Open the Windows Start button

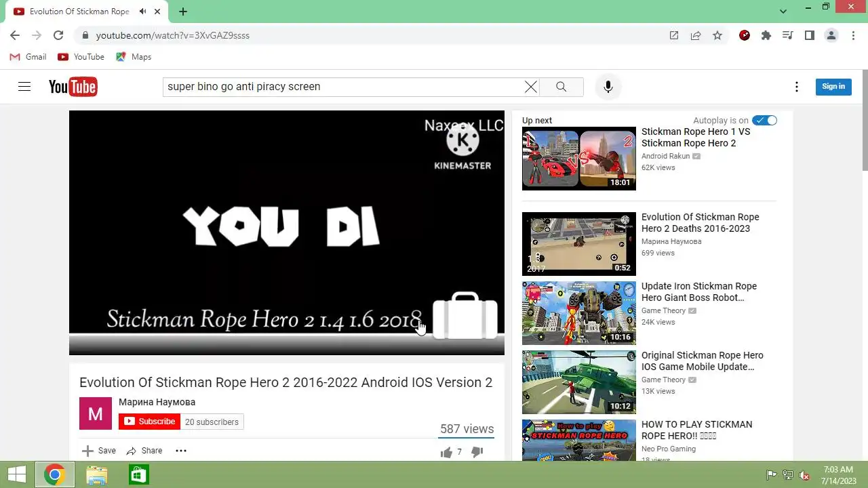click(17, 474)
